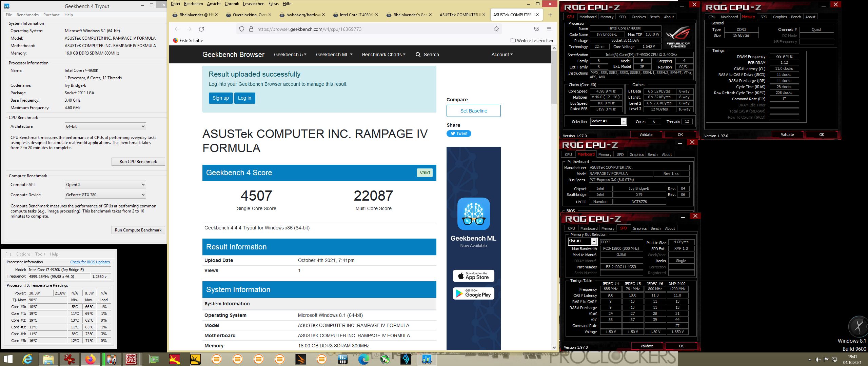The width and height of the screenshot is (868, 366).
Task: Click Set Baseline under Compare
Action: point(474,111)
